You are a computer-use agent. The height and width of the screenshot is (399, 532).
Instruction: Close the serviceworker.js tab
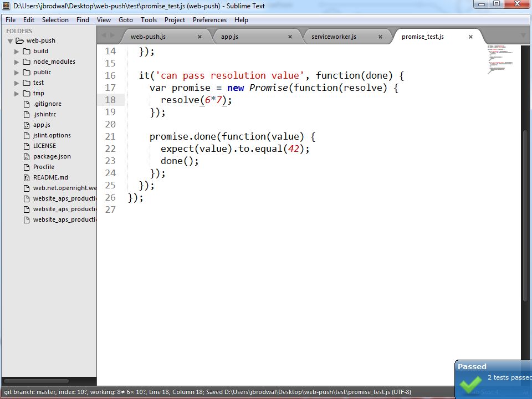tap(380, 37)
